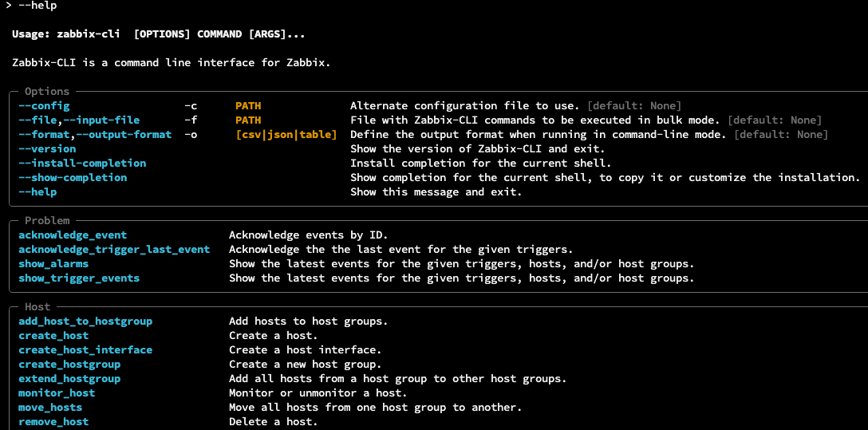
Task: Click the show_alarms command
Action: 53,264
